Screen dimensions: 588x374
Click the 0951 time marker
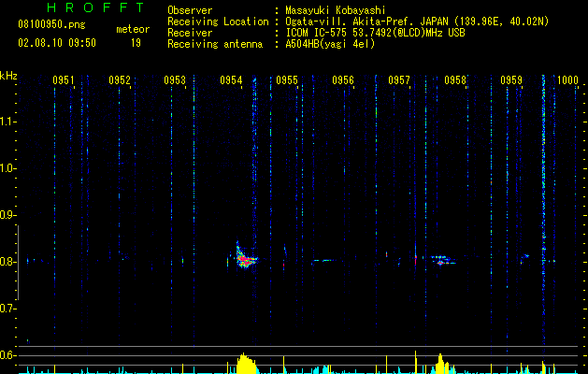pos(63,80)
